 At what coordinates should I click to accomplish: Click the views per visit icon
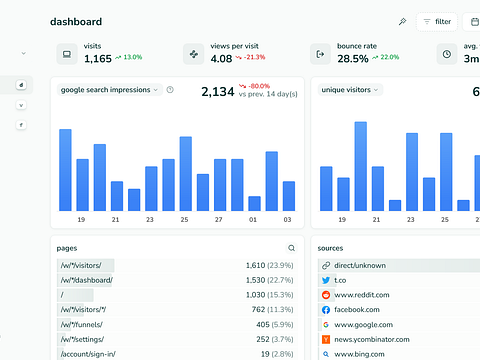pos(194,54)
